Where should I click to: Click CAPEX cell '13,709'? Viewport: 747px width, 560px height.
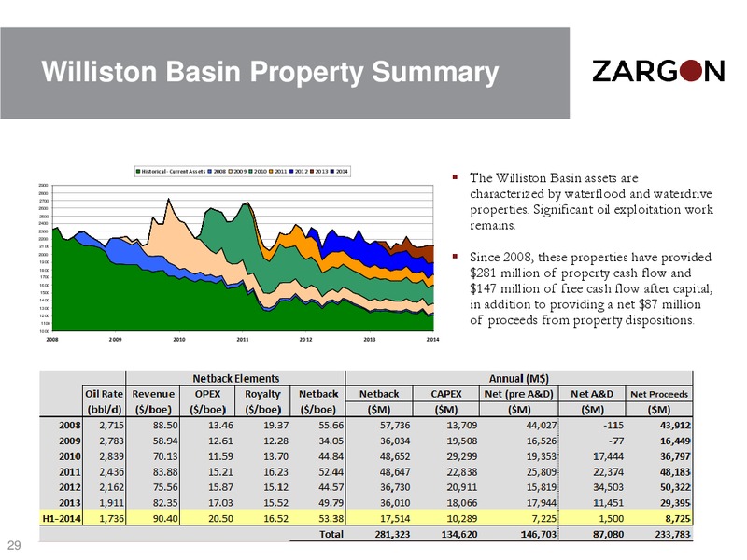[461, 425]
